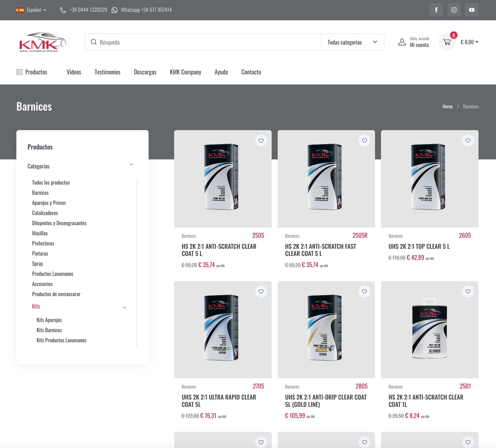Viewport: 496px width, 448px height.
Task: Open the YouTube social icon
Action: point(471,10)
